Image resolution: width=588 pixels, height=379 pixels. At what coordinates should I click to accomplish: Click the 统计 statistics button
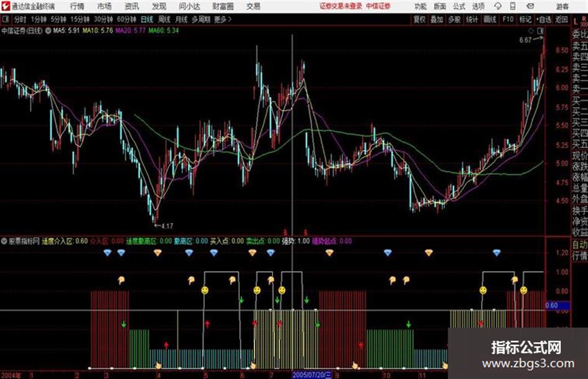tap(472, 19)
